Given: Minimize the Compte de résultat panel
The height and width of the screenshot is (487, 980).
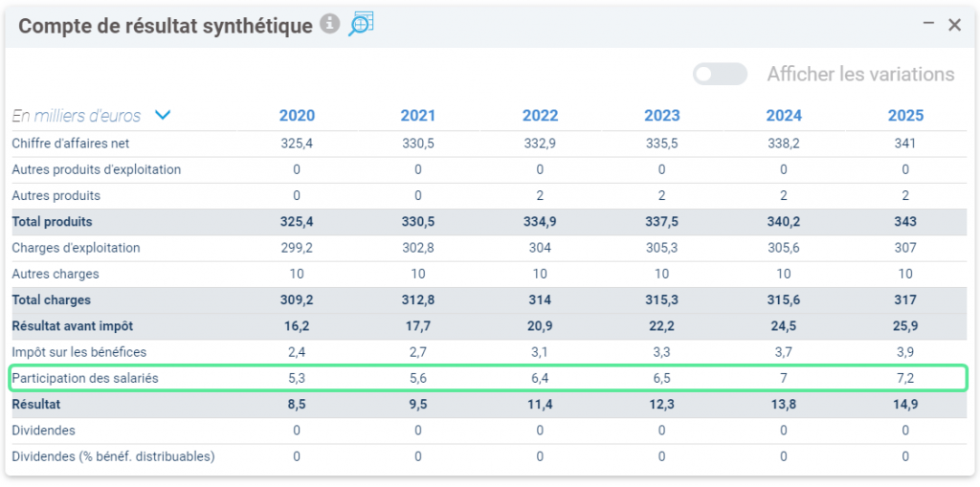Looking at the screenshot, I should (928, 24).
